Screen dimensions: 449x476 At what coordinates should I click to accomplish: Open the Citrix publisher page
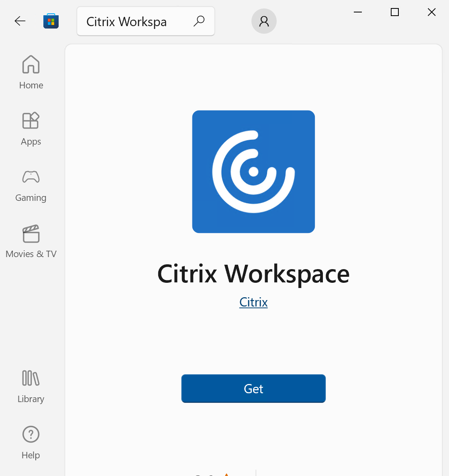253,302
